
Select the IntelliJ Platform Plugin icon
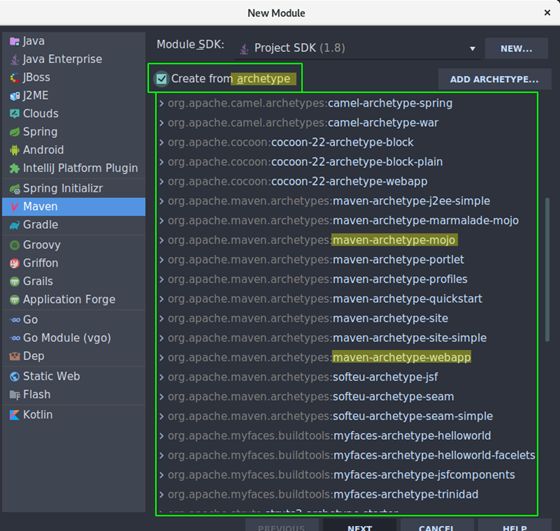pos(15,169)
